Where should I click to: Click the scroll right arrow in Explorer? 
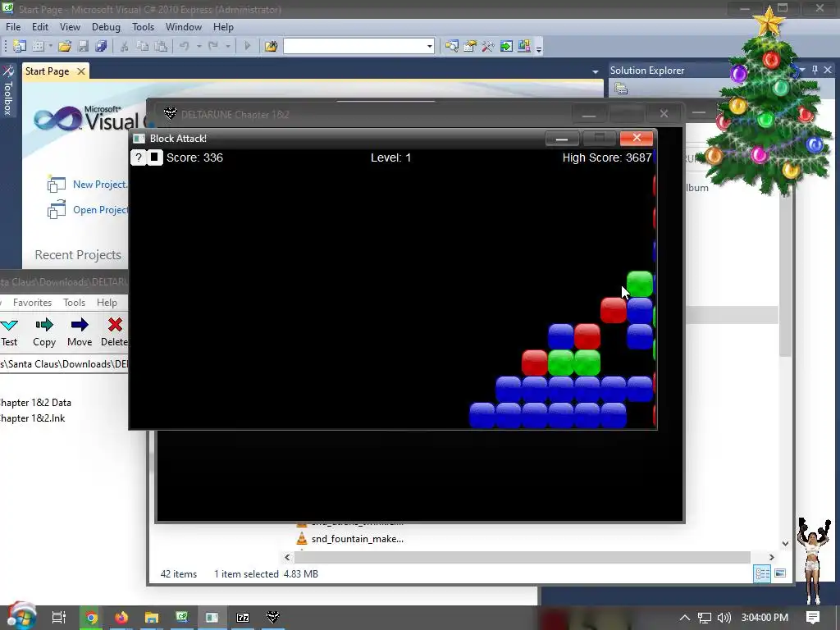[x=771, y=557]
